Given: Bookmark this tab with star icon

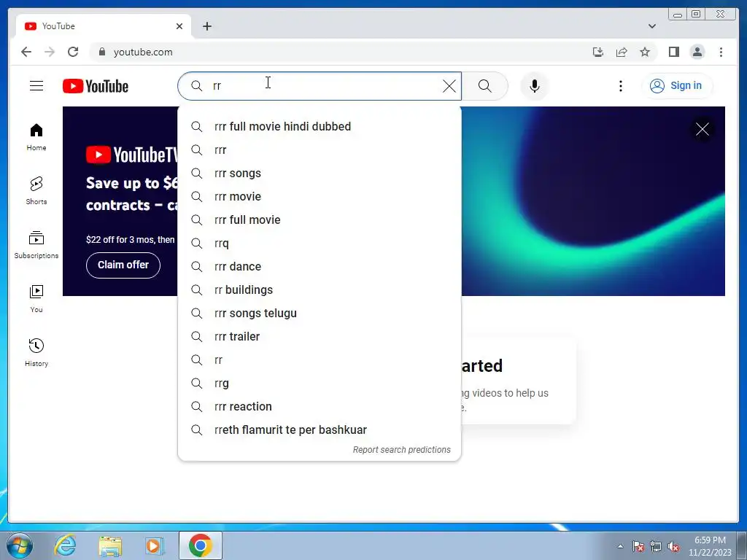Looking at the screenshot, I should [x=645, y=52].
